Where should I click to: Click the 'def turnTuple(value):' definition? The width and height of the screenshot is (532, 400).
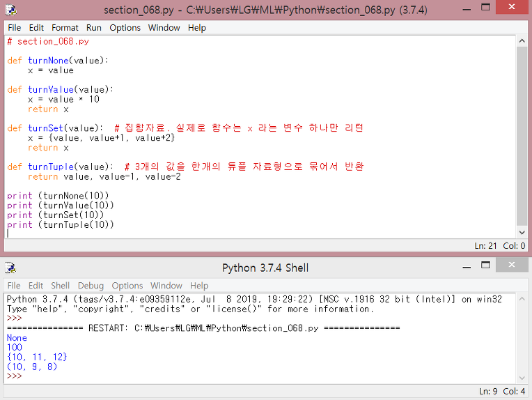tap(60, 167)
